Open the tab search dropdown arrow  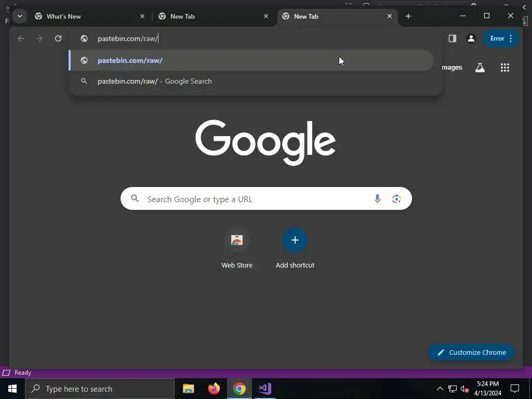click(x=20, y=16)
